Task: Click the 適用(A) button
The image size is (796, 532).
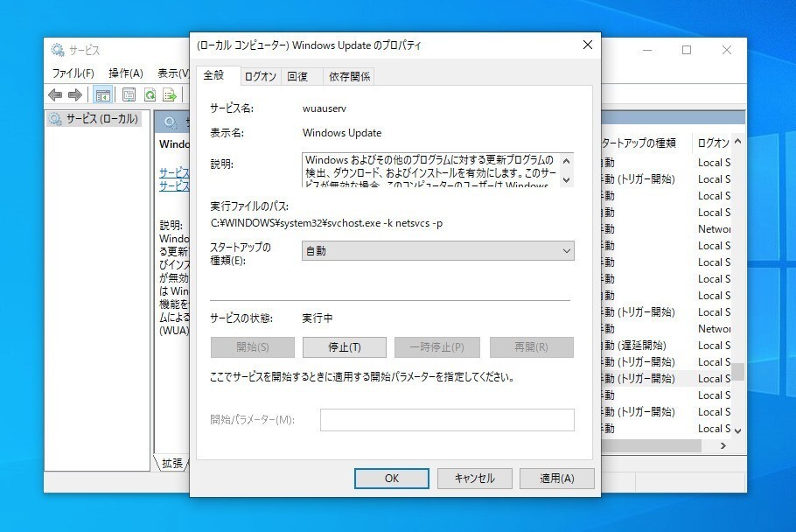Action: (557, 479)
